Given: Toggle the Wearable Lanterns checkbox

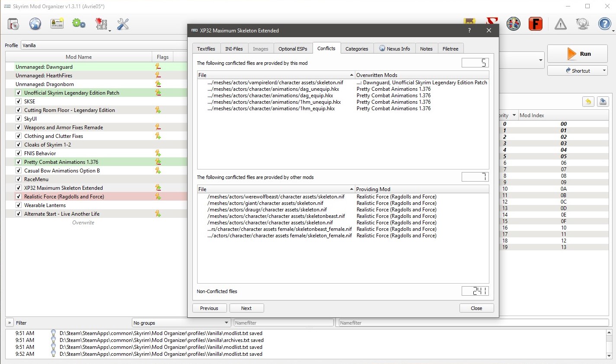Looking at the screenshot, I should [x=19, y=205].
